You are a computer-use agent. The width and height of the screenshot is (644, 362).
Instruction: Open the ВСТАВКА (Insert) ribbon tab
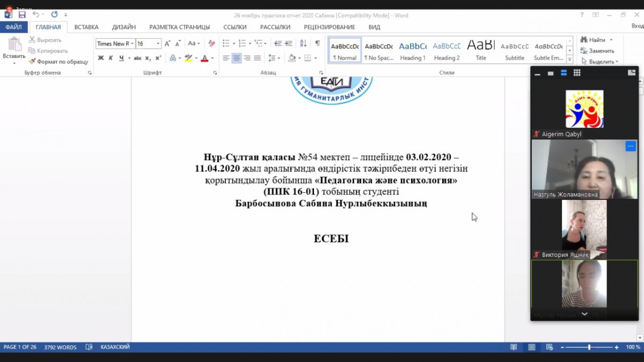click(x=86, y=27)
